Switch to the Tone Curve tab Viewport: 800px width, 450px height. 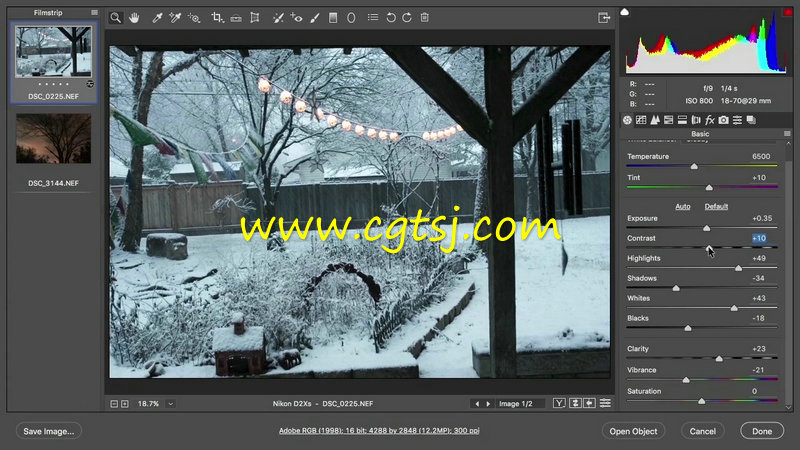641,120
